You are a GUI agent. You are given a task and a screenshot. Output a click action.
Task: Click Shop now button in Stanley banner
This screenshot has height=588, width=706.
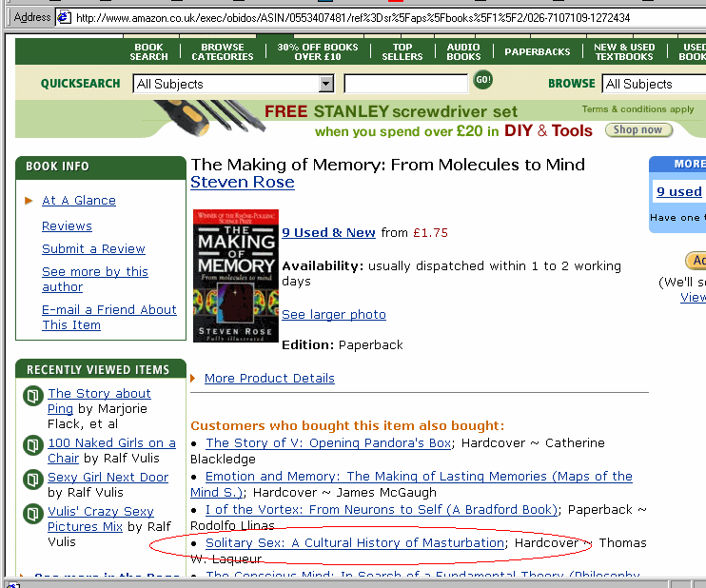[638, 130]
